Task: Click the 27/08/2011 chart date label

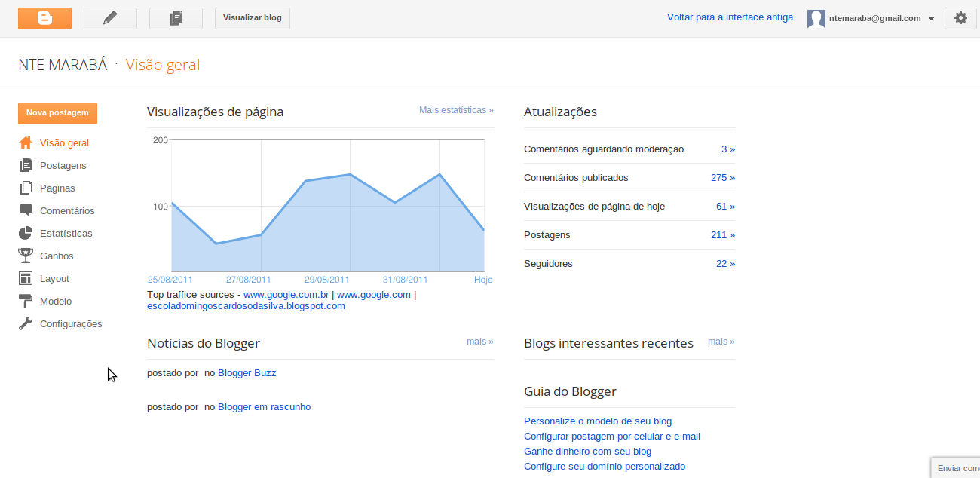Action: pos(248,279)
